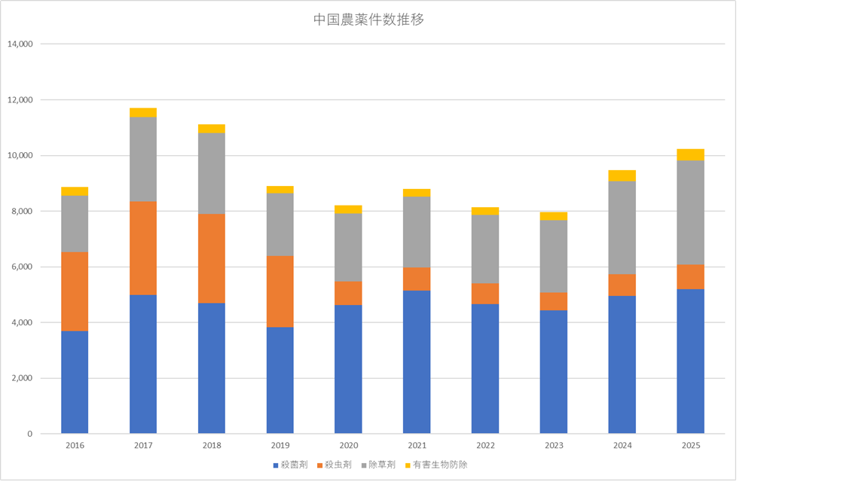868x488 pixels.
Task: Click the orange bar segment for 2019
Action: point(280,291)
